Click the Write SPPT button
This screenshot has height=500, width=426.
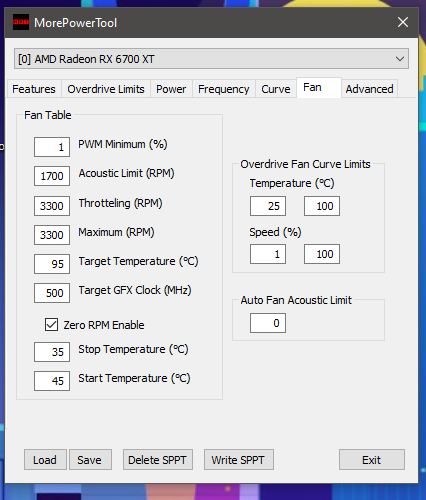click(x=239, y=460)
